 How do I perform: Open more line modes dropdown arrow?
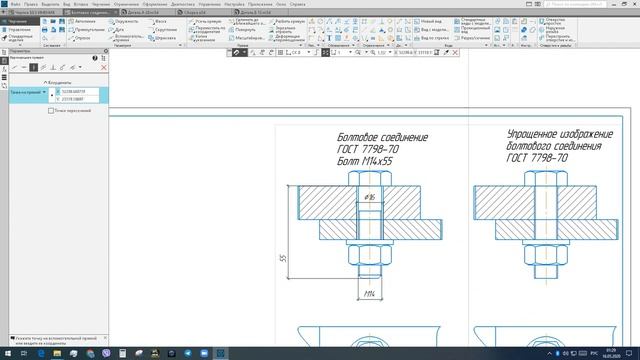[80, 67]
